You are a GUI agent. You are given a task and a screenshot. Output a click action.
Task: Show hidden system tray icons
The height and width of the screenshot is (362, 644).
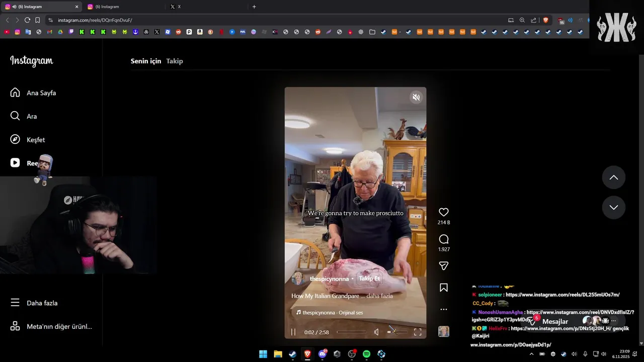[x=531, y=354]
